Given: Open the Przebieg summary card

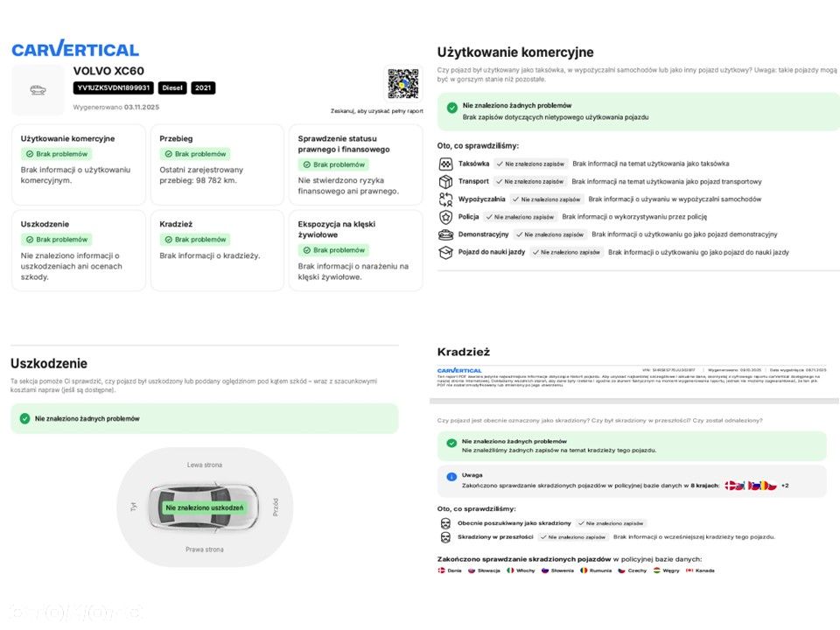Looking at the screenshot, I should [x=217, y=164].
